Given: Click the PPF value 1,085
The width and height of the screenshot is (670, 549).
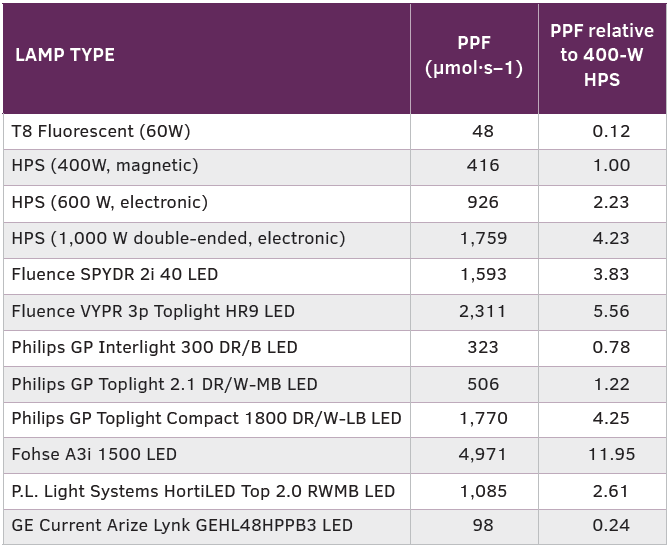Looking at the screenshot, I should point(483,491).
